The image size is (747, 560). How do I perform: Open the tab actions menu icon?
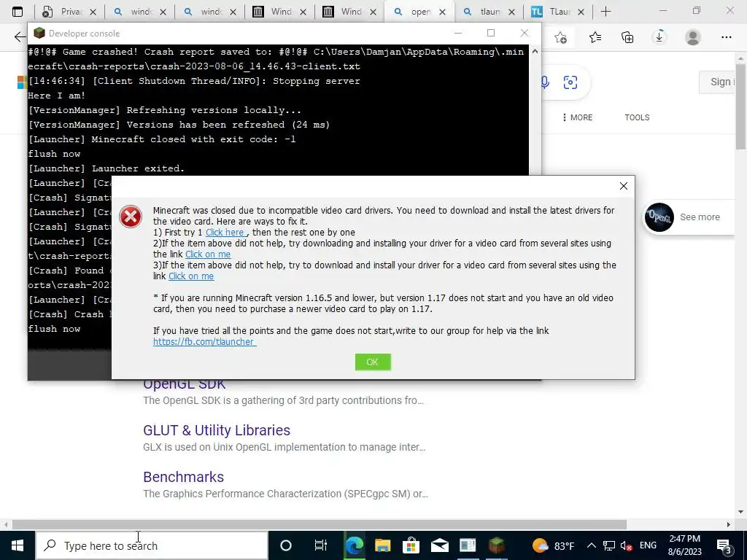[x=18, y=12]
